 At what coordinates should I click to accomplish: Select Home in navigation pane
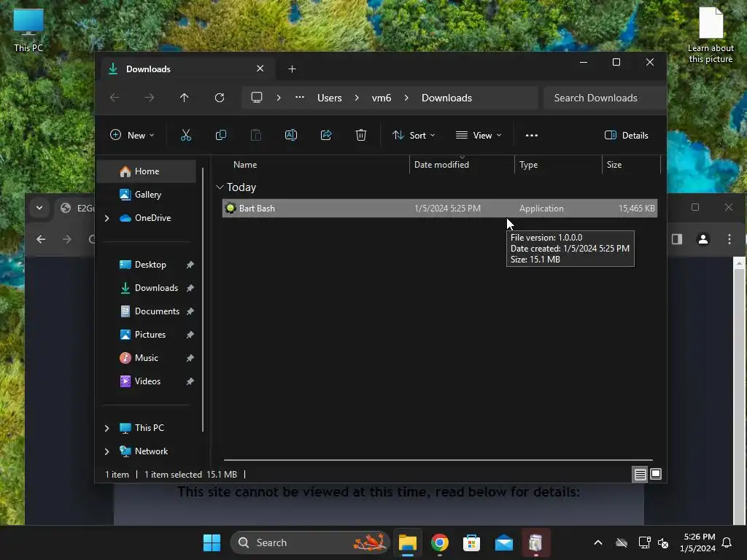coord(147,171)
